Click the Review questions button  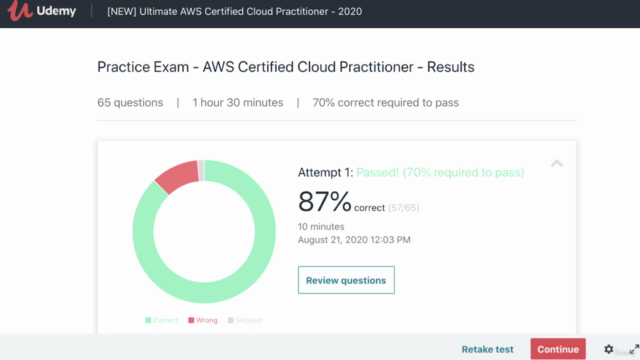pos(346,280)
